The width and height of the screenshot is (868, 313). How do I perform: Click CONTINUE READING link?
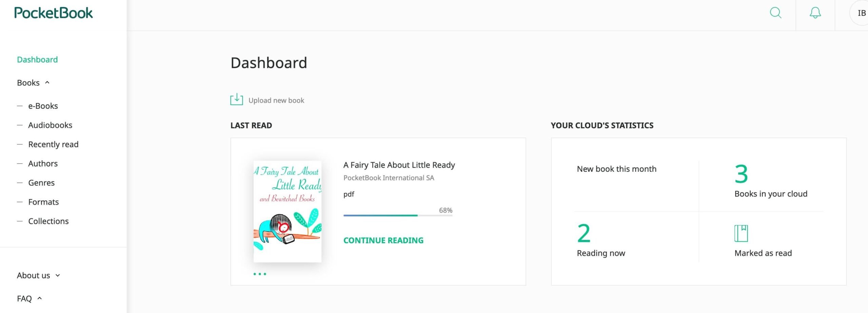[383, 240]
